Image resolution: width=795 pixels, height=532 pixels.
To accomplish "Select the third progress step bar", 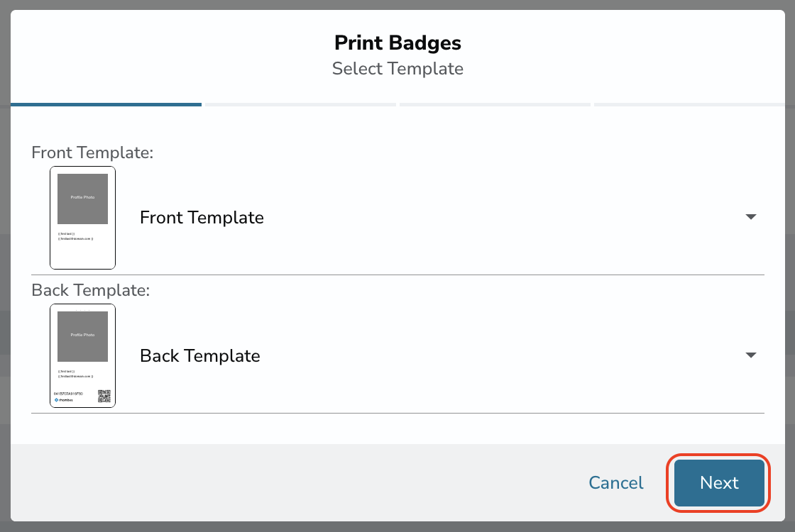I will tap(495, 105).
